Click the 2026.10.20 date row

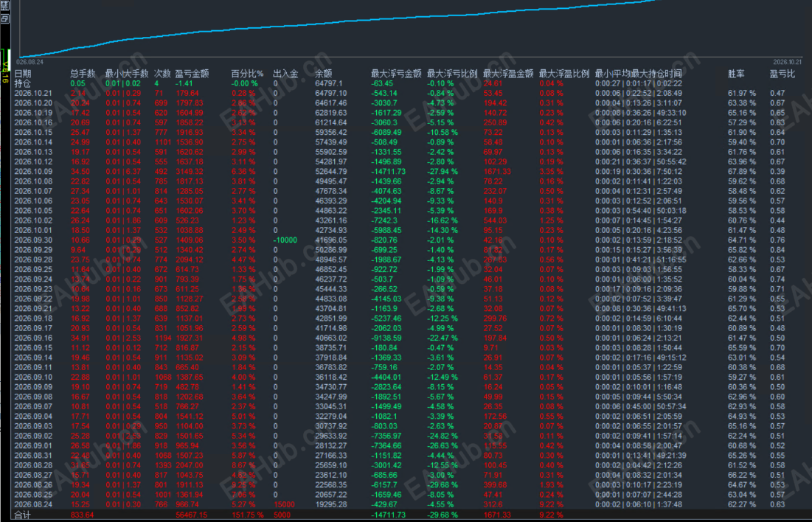33,103
